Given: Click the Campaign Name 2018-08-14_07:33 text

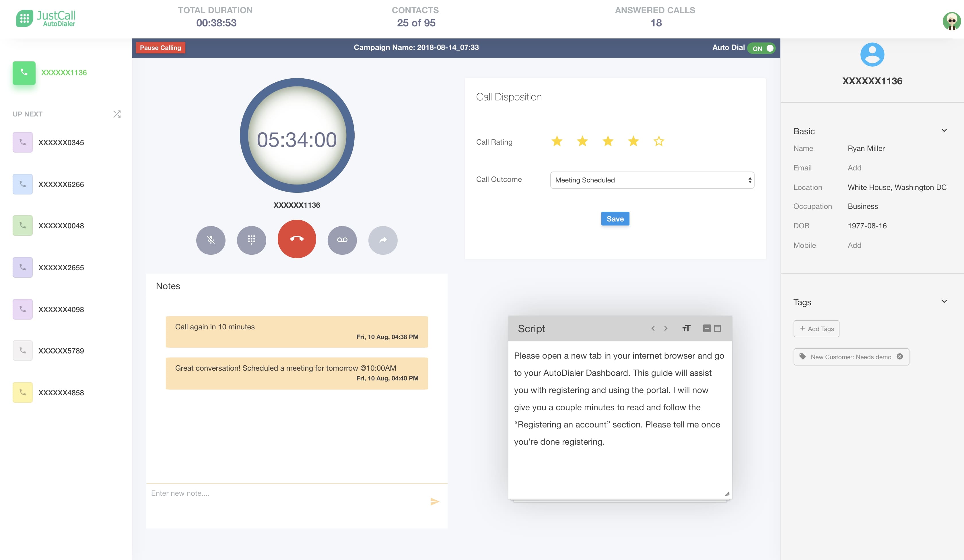Looking at the screenshot, I should (416, 47).
